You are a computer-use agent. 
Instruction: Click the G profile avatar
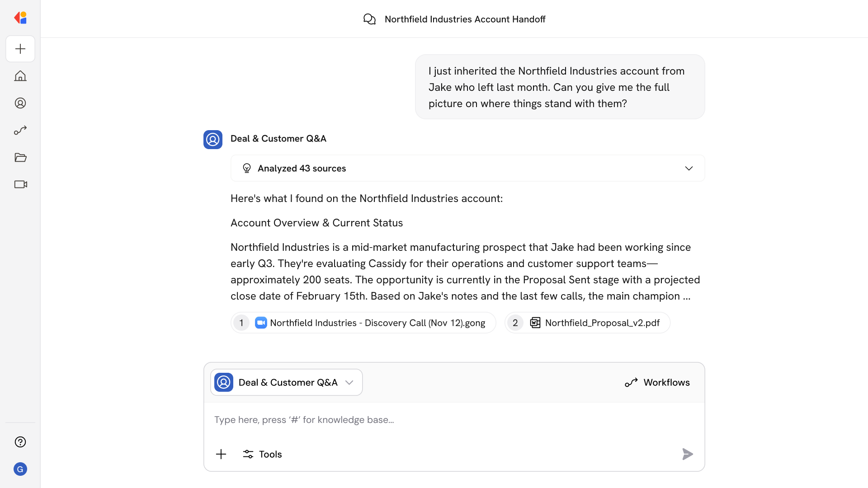[20, 469]
